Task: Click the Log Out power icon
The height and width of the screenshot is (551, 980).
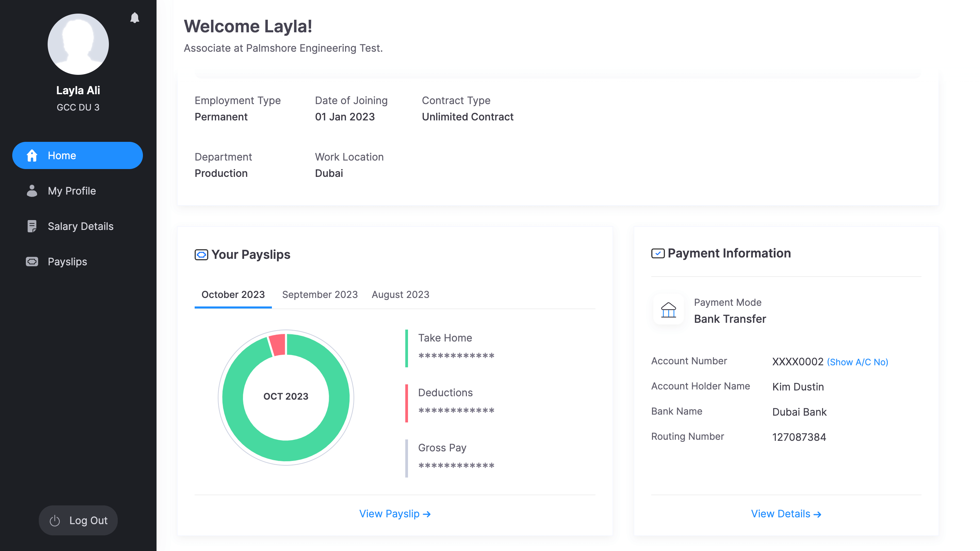Action: (55, 521)
